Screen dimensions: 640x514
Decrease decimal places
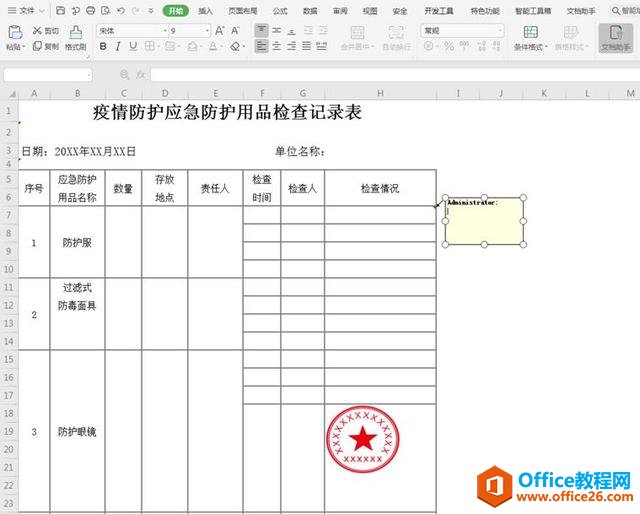tap(497, 46)
